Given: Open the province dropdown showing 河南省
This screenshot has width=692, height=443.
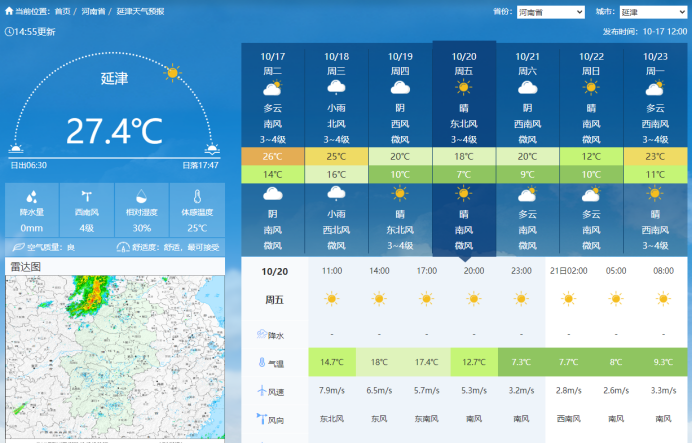Looking at the screenshot, I should [550, 12].
